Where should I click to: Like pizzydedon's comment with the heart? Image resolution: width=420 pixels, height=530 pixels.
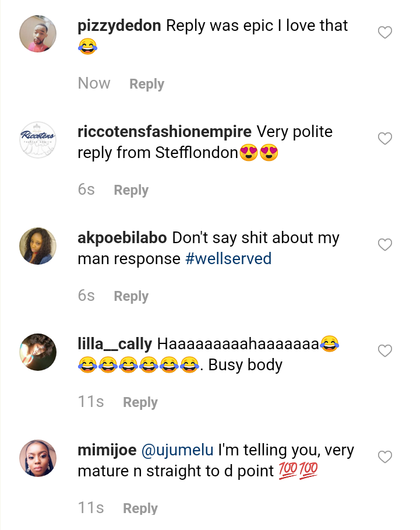coord(385,33)
